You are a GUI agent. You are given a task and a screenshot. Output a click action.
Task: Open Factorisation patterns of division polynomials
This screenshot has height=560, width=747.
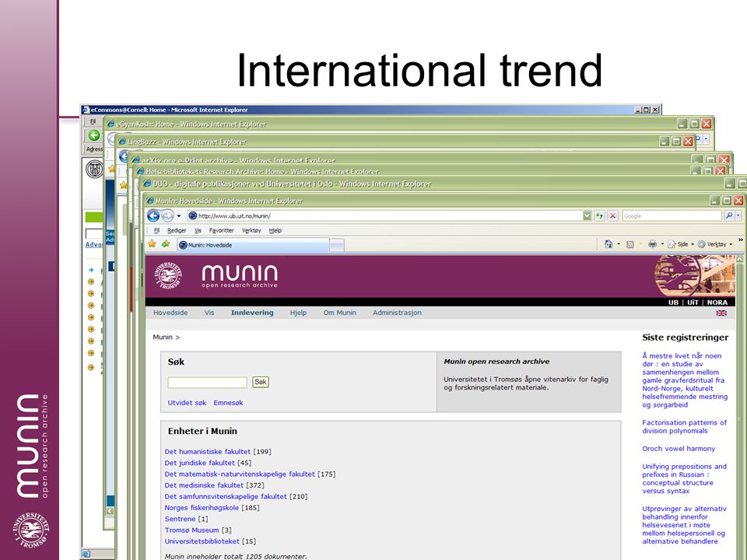click(684, 427)
